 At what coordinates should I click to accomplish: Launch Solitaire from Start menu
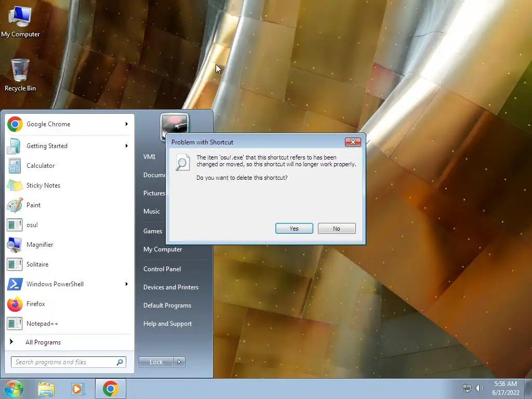click(x=70, y=264)
